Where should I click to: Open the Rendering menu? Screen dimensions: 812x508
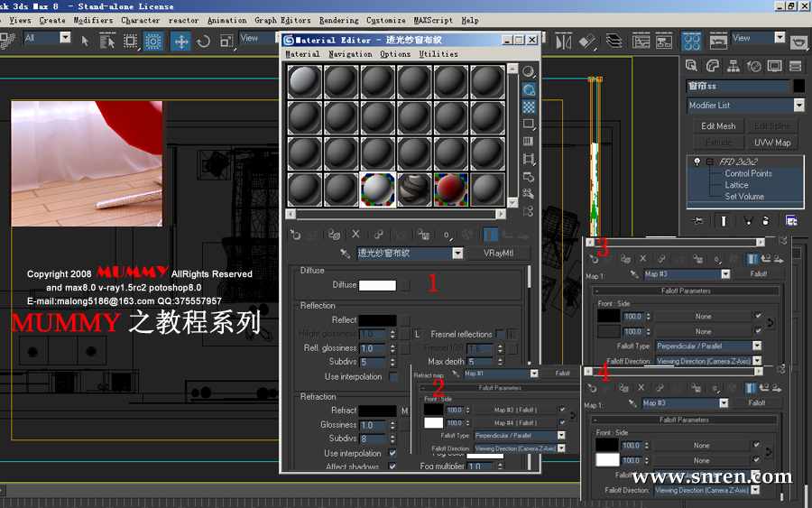[x=338, y=20]
